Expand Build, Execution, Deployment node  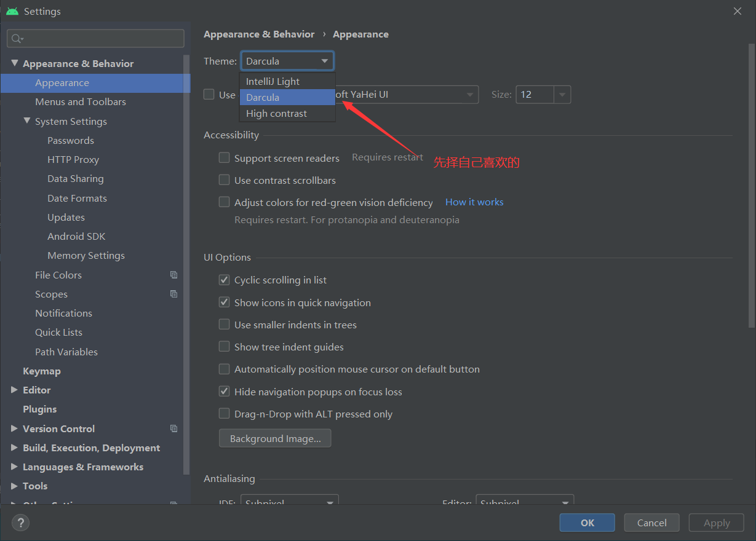click(x=15, y=448)
